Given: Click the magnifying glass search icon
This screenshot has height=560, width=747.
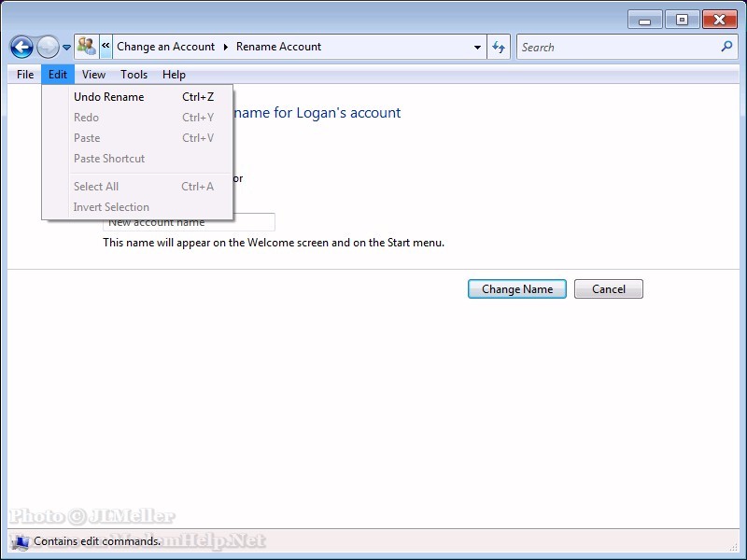Looking at the screenshot, I should [x=726, y=46].
